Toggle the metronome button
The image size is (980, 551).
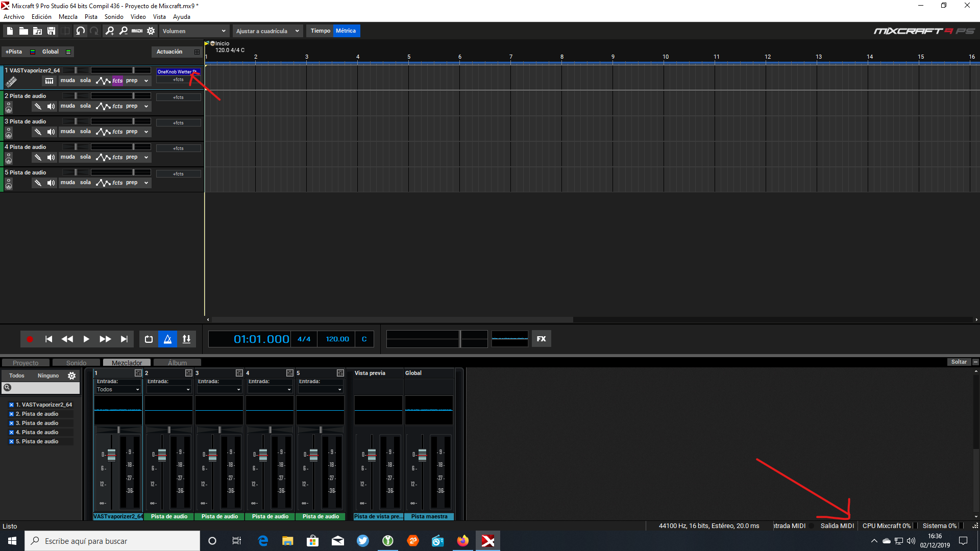point(167,339)
